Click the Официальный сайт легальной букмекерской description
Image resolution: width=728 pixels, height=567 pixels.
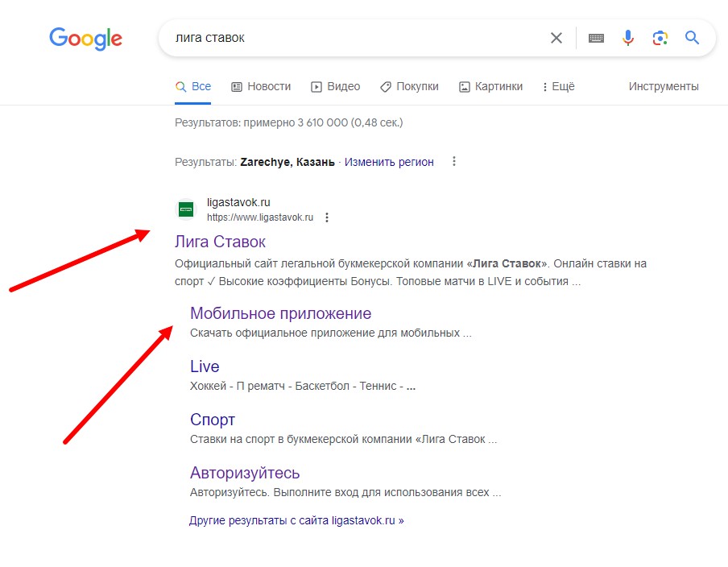[411, 272]
